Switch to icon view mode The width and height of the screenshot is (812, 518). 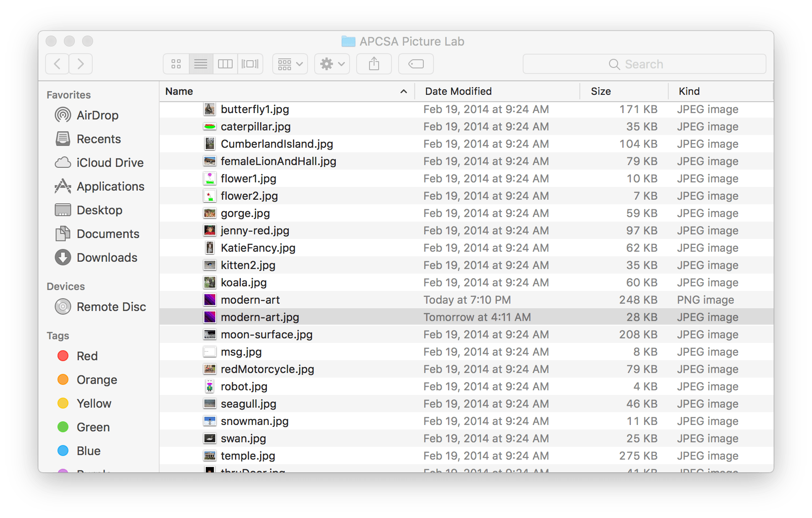coord(176,64)
